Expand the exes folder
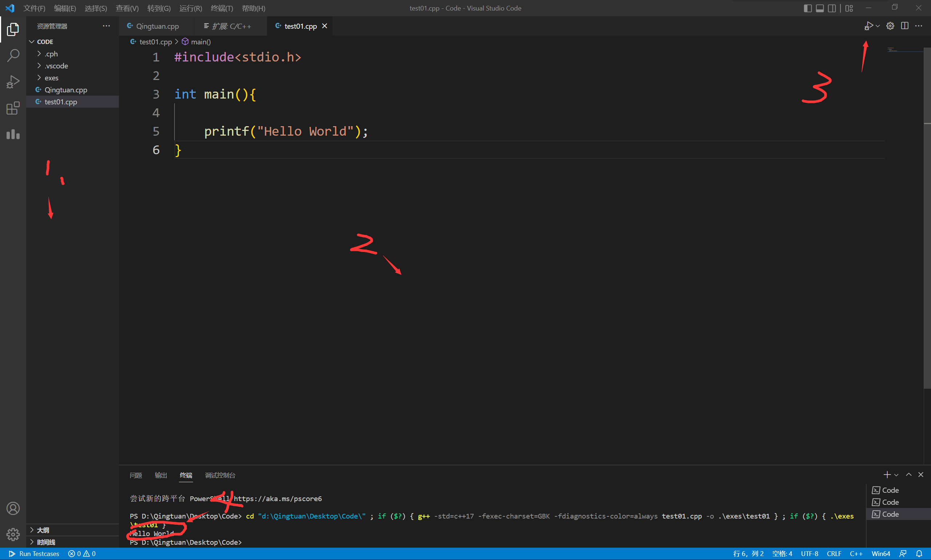Screen dimensions: 931x560 coord(51,78)
